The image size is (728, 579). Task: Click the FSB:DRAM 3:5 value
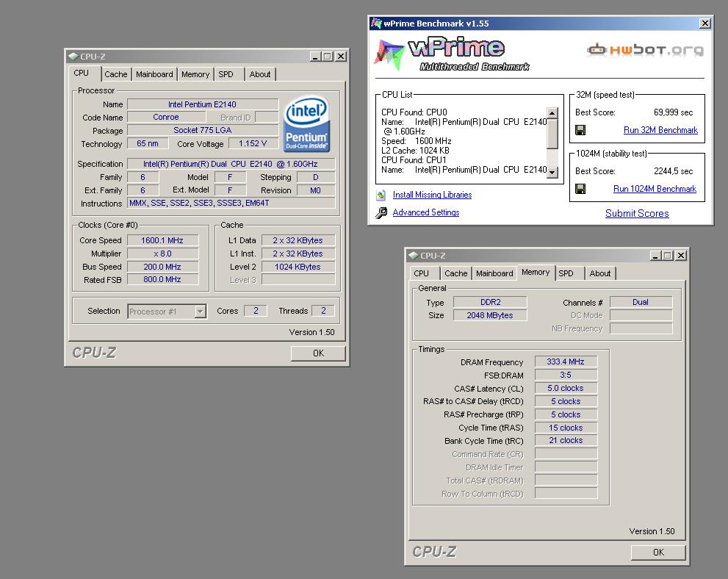pos(566,375)
